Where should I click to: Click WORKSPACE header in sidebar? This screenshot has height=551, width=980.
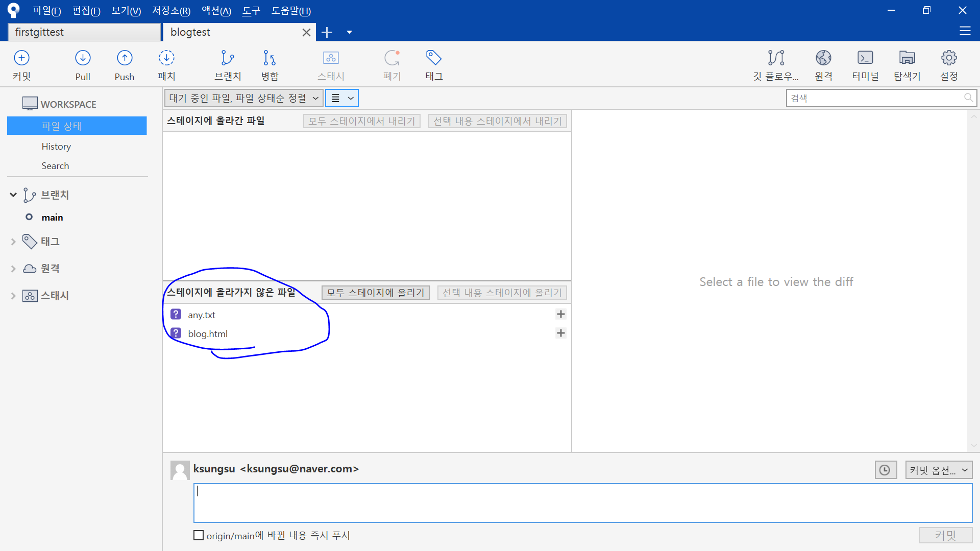click(x=68, y=104)
